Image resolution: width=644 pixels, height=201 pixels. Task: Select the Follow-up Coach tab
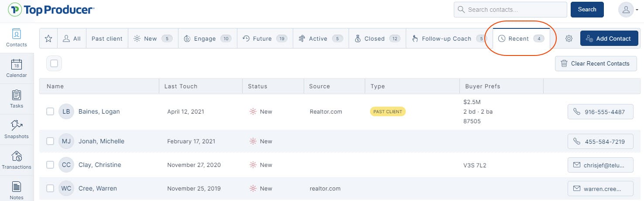(x=446, y=38)
